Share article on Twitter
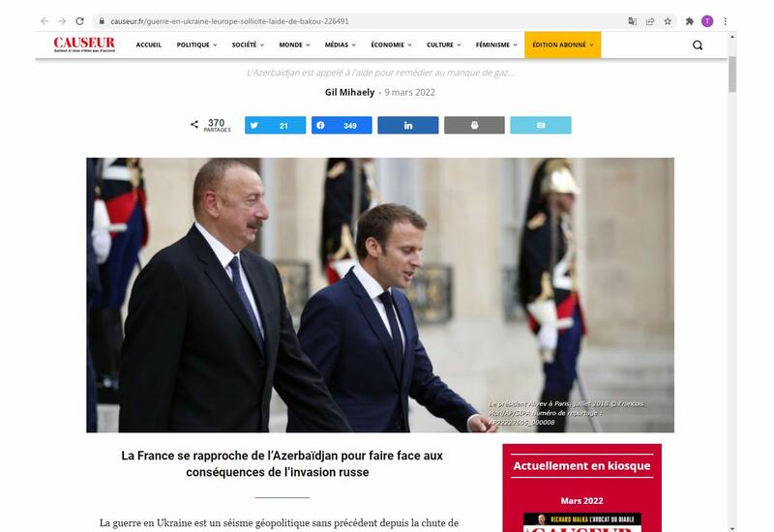774x532 pixels. (x=275, y=126)
